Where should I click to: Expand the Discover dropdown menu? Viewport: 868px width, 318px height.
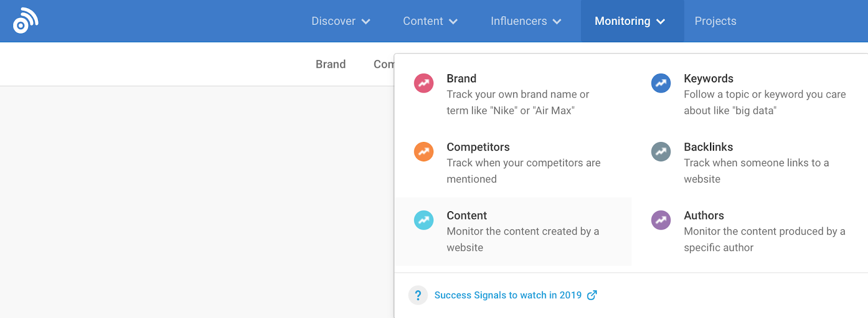340,21
